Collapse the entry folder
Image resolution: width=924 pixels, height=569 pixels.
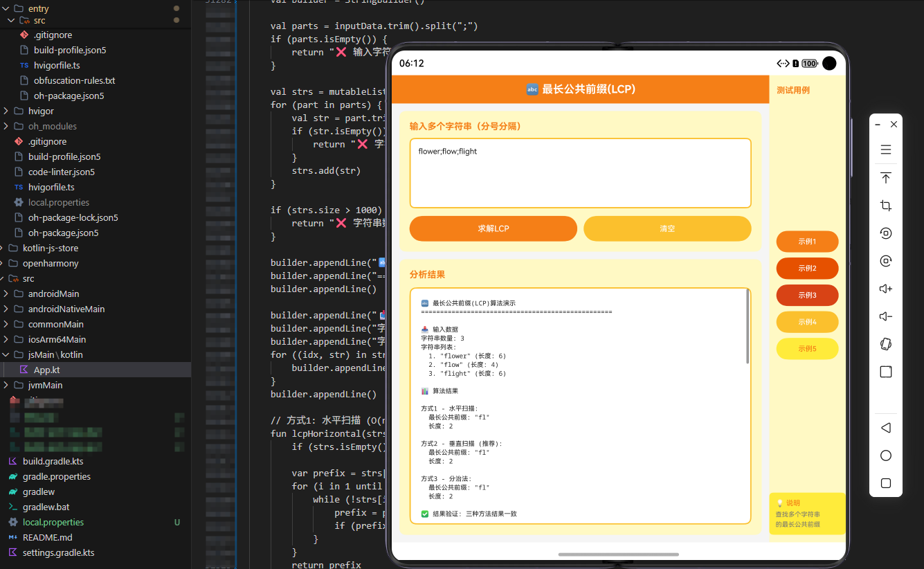[6, 8]
